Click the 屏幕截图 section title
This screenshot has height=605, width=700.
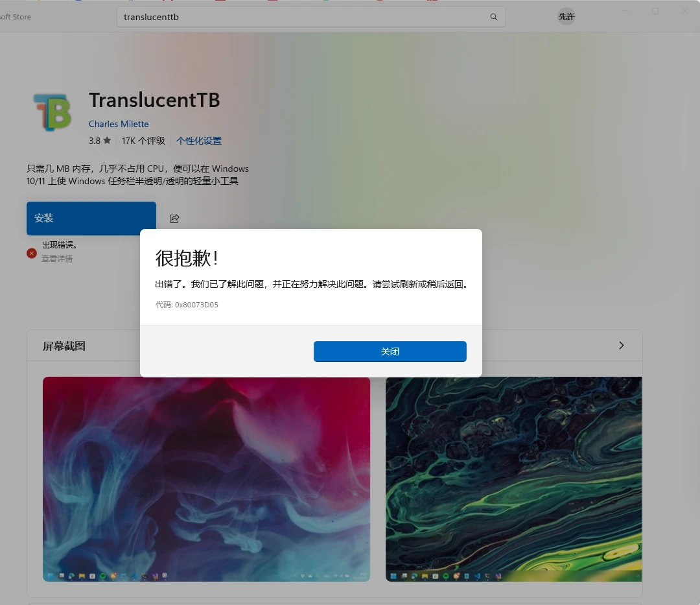(64, 346)
